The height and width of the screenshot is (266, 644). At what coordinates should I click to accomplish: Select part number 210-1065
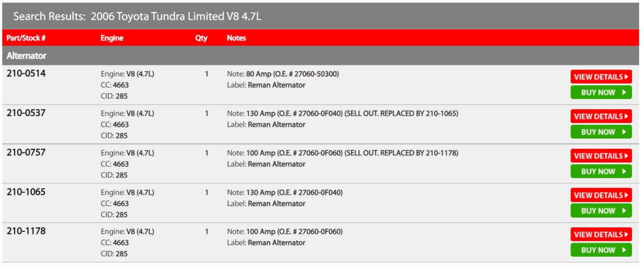(26, 192)
